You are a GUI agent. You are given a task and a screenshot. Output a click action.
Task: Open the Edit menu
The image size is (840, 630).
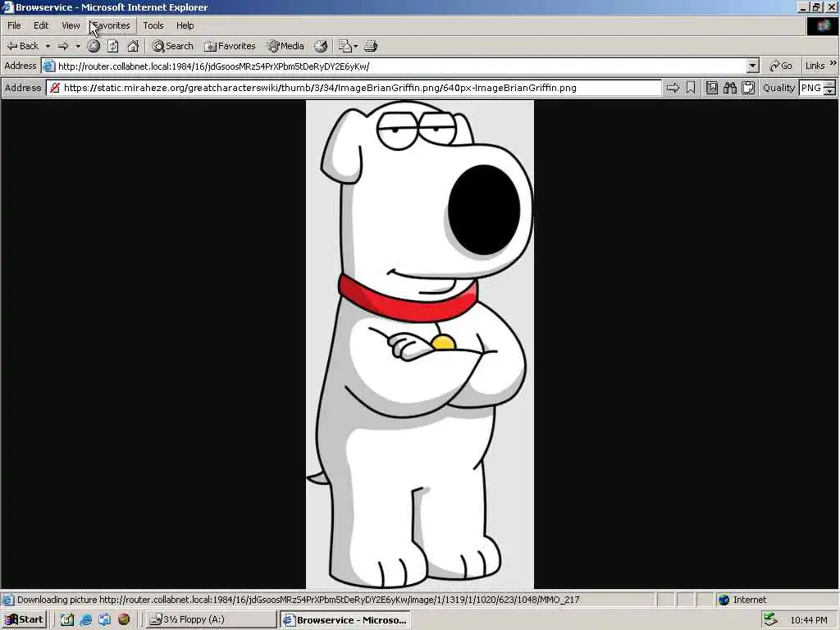(x=41, y=25)
